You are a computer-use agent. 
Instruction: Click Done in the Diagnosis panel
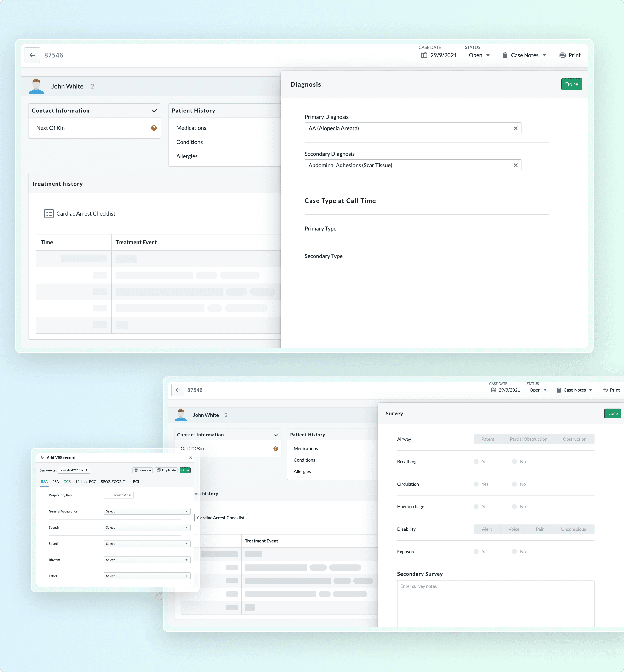tap(571, 84)
